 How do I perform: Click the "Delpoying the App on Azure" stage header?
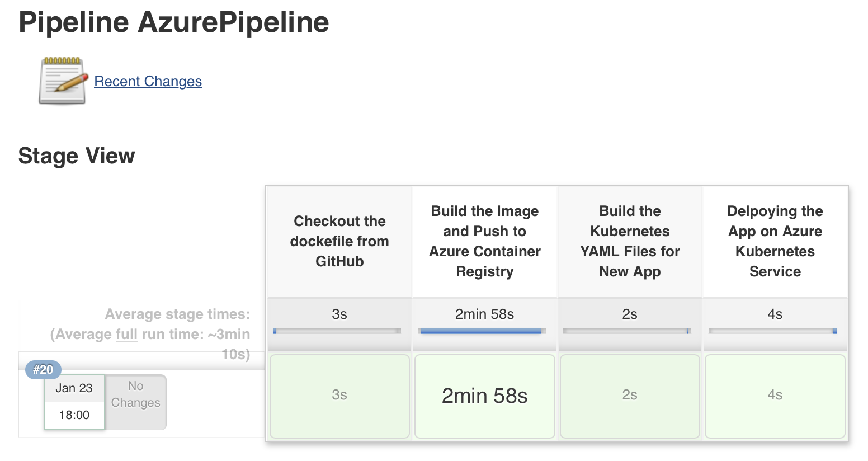click(x=775, y=241)
